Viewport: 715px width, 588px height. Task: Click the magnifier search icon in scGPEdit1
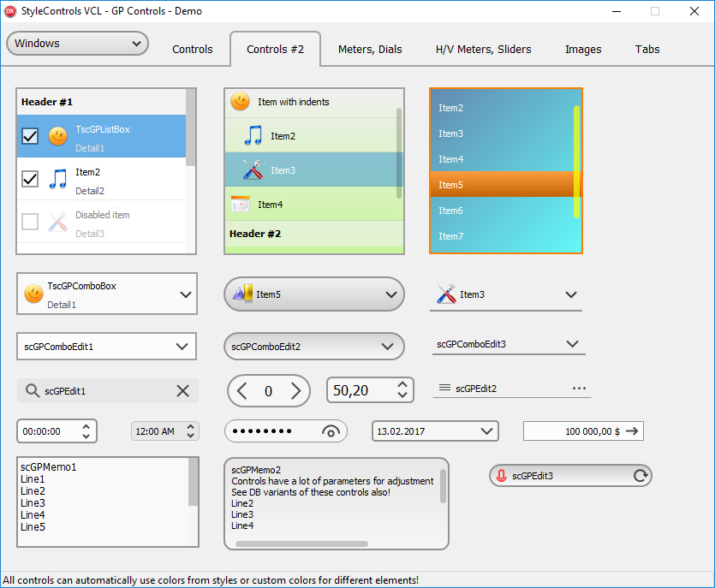coord(33,390)
